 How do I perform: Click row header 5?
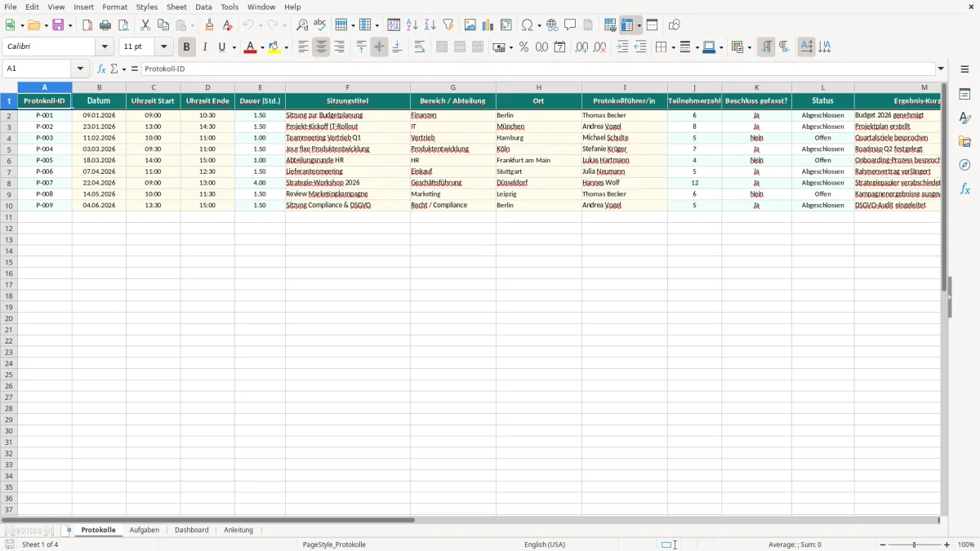[x=9, y=149]
